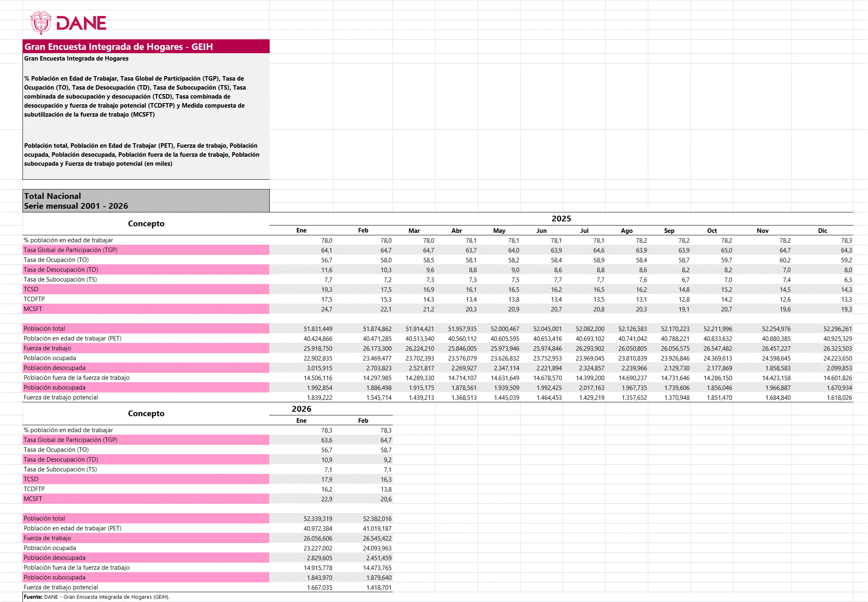Click the Dic column header for 2025
Screen dimensions: 868x602
tap(823, 231)
